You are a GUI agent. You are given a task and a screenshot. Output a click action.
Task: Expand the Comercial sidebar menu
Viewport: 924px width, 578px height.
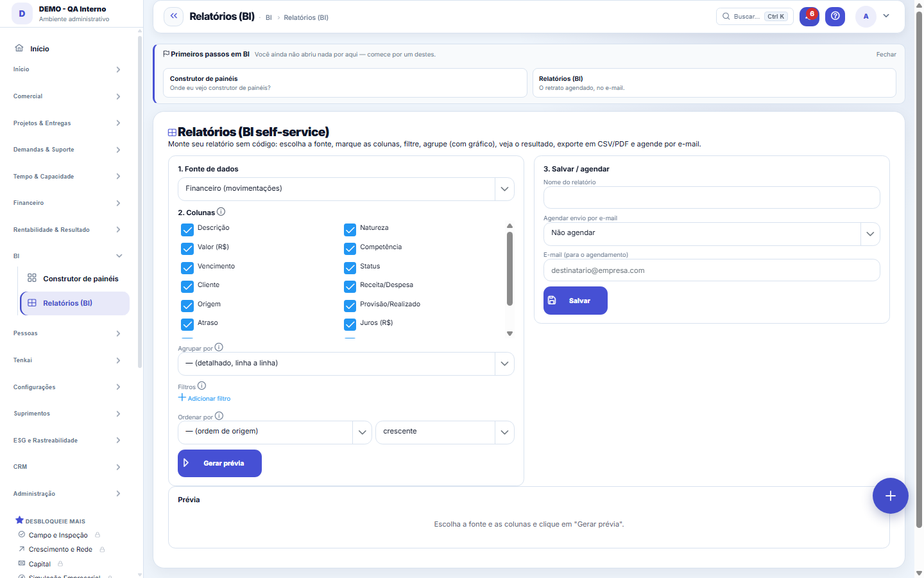[x=67, y=96]
